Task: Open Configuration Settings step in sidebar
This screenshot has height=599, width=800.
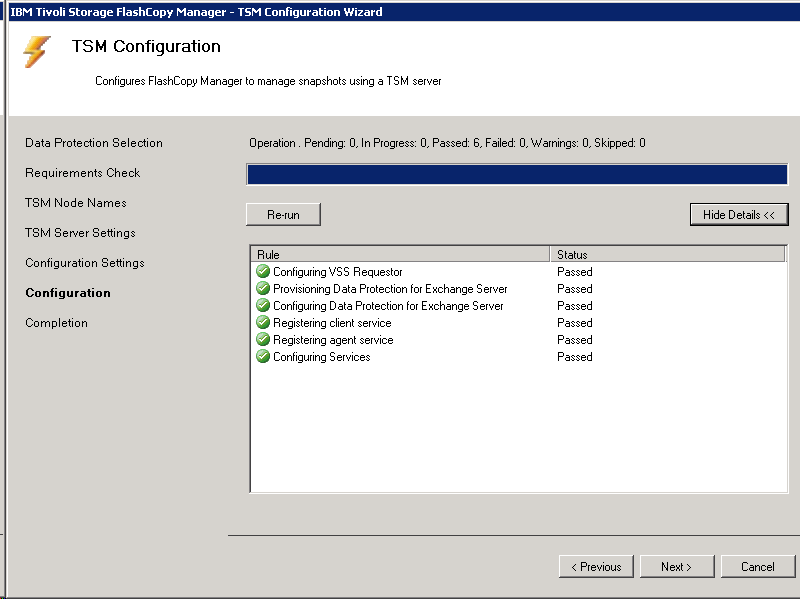Action: pos(85,263)
